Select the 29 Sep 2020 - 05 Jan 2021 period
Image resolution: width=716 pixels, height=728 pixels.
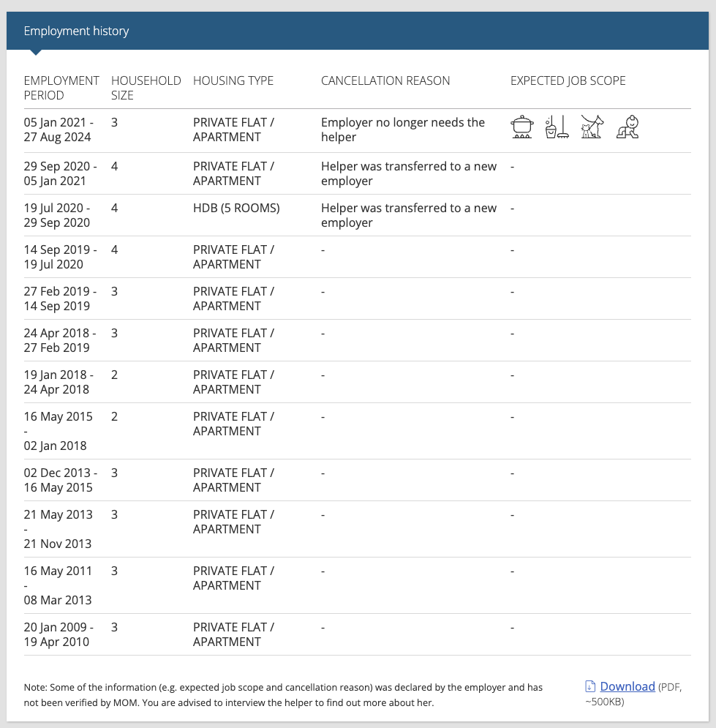pyautogui.click(x=60, y=173)
